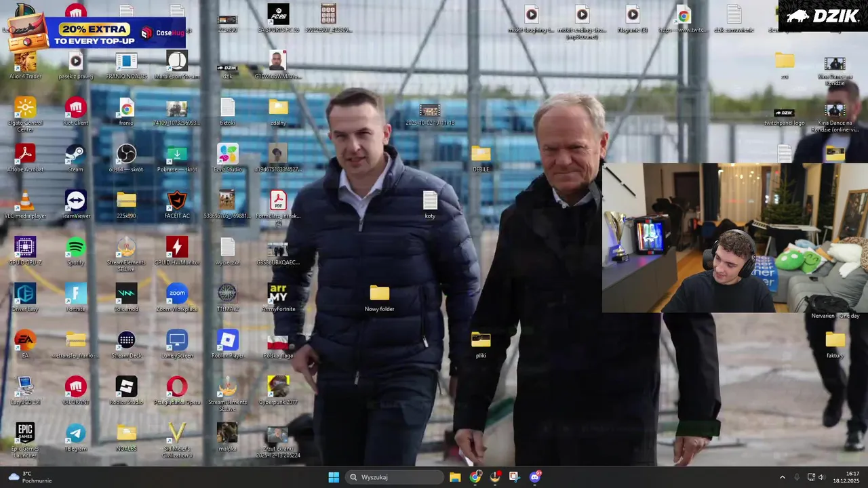Open the Alior 4 Trader shortcut
Screen dimensions: 868x488
pos(25,61)
